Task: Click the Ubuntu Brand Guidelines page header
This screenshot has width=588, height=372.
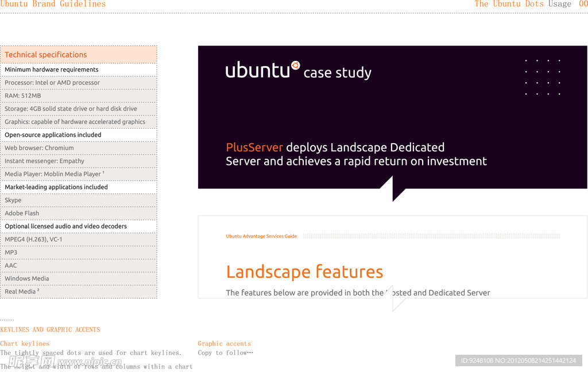Action: [x=53, y=4]
